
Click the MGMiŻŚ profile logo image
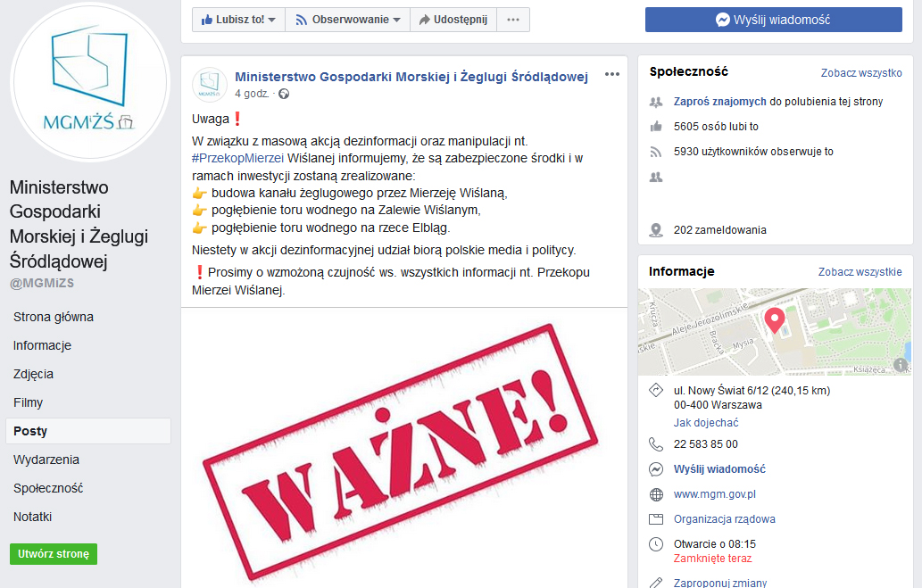[90, 82]
